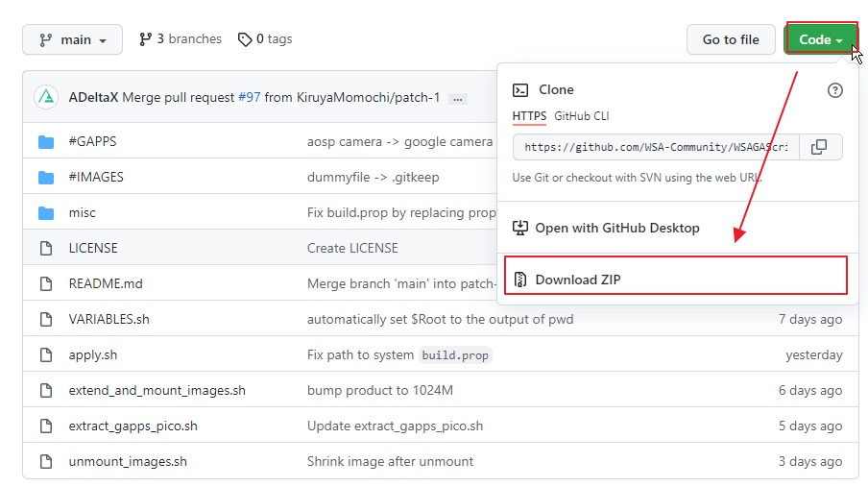Viewport: 868px width, 487px height.
Task: Click the misc folder icon
Action: 46,212
